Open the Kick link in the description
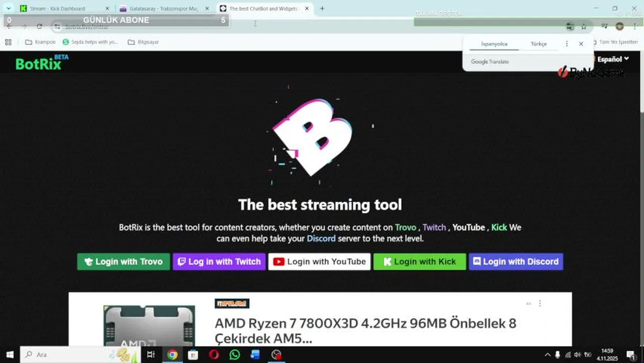644x363 pixels. 499,227
